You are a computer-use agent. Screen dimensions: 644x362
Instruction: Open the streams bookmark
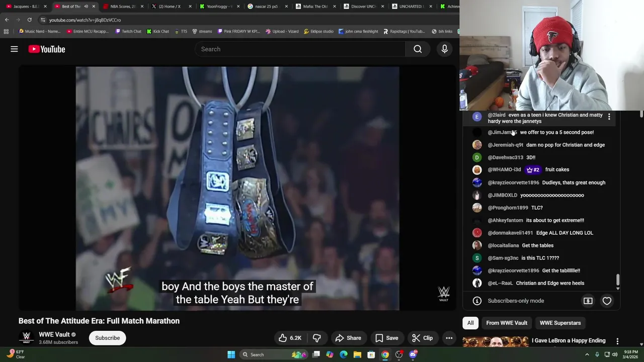click(x=202, y=31)
